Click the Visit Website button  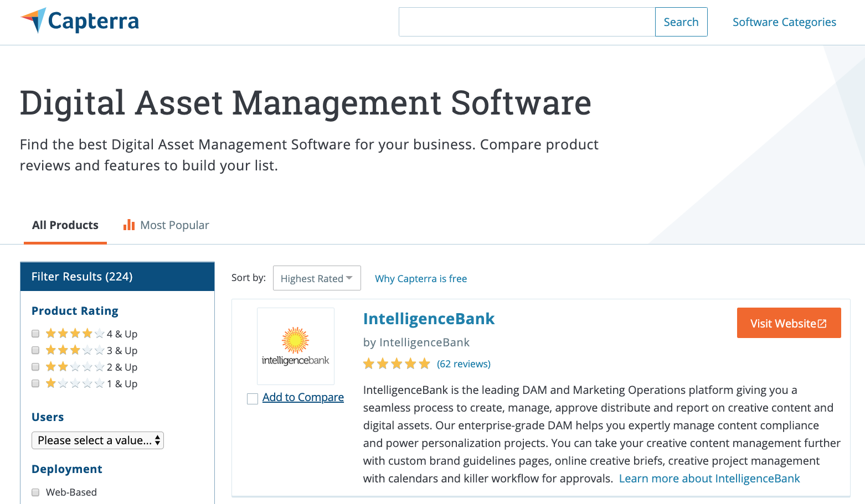click(x=789, y=323)
